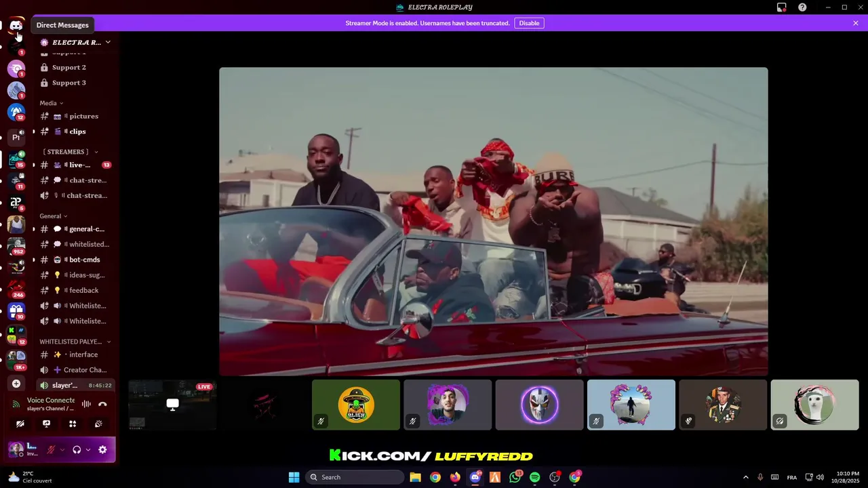Open File Explorer from taskbar
This screenshot has width=868, height=488.
[x=415, y=477]
